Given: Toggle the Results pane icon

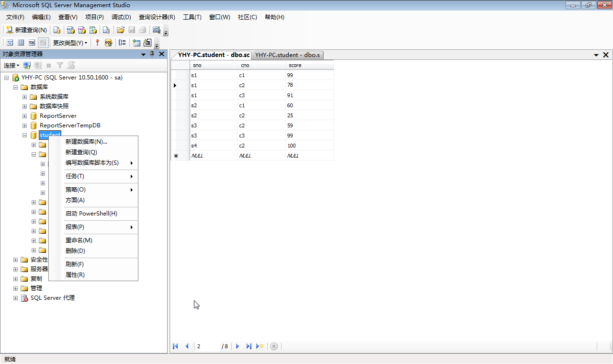Looking at the screenshot, I should tap(43, 43).
